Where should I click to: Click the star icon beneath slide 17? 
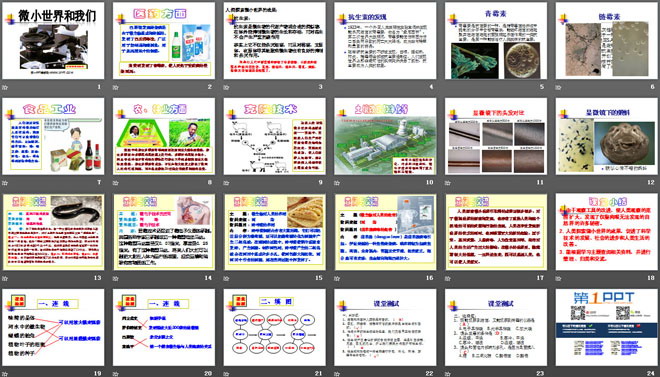447,278
